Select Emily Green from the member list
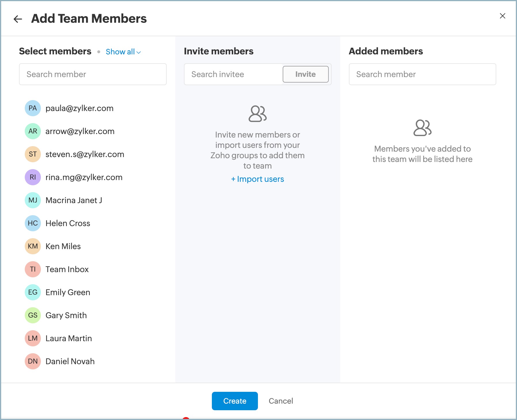 coord(68,292)
